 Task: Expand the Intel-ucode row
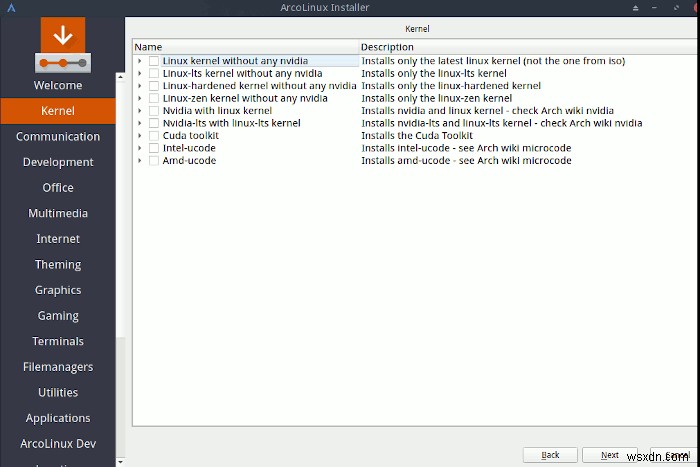click(140, 148)
